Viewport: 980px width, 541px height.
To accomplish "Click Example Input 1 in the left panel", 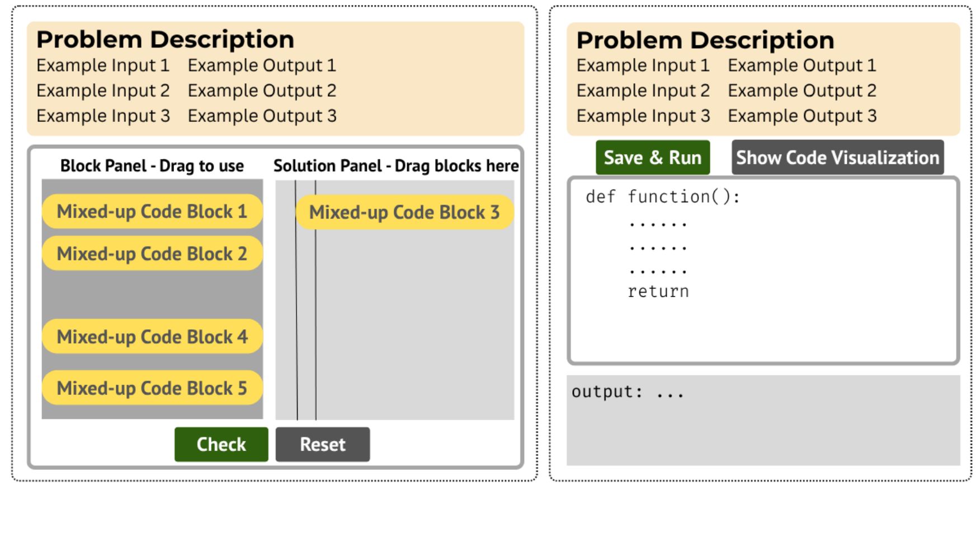I will pyautogui.click(x=103, y=65).
